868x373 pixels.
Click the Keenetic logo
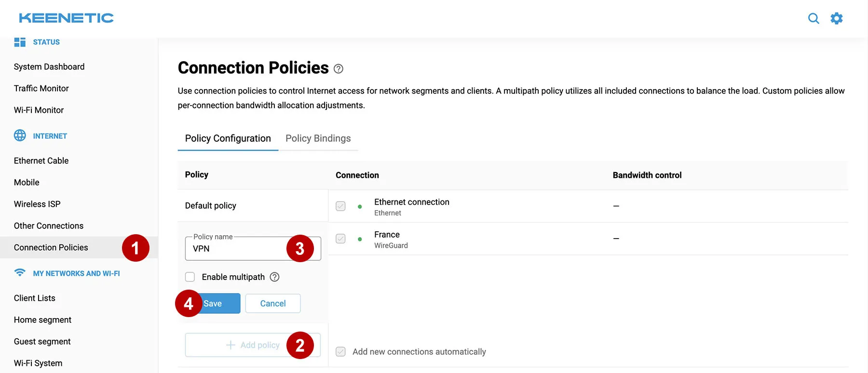pos(66,18)
